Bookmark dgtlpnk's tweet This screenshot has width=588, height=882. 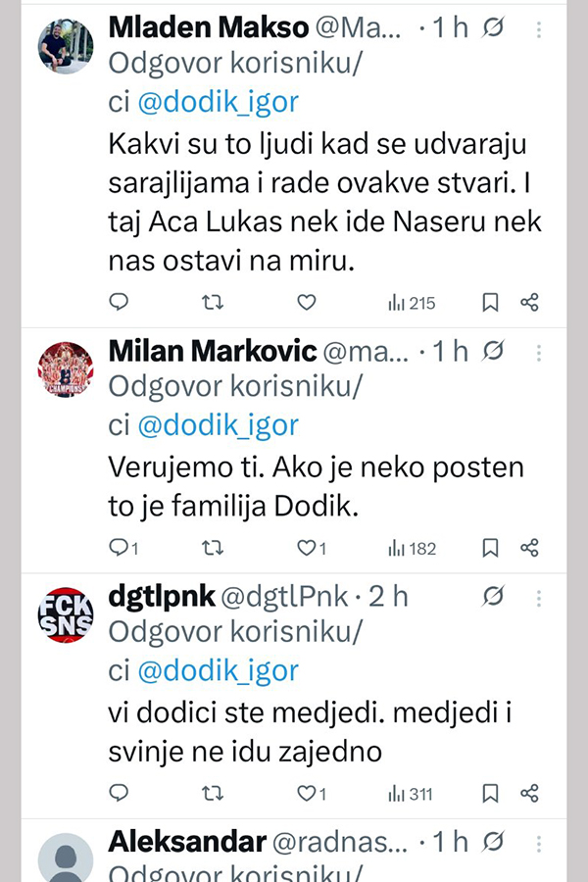(490, 793)
